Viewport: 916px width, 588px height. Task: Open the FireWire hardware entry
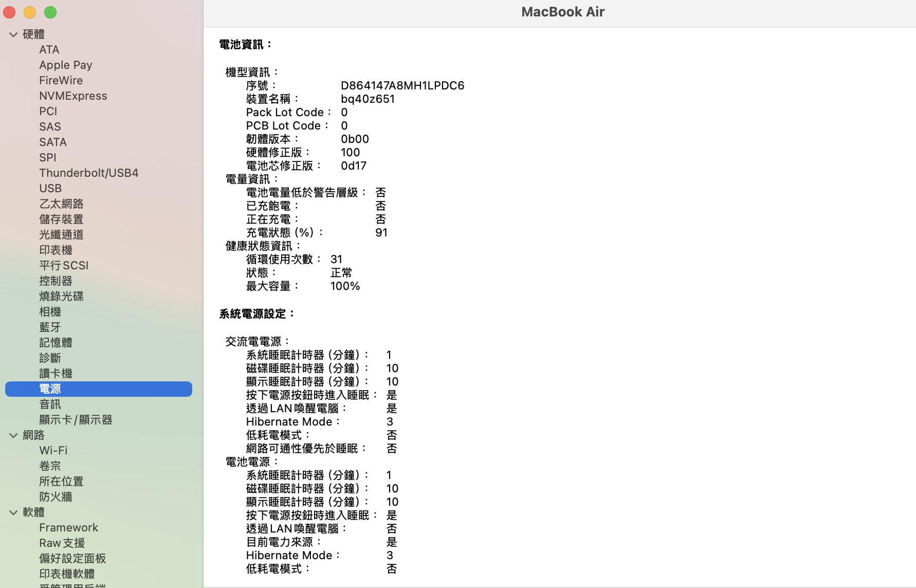click(x=61, y=81)
